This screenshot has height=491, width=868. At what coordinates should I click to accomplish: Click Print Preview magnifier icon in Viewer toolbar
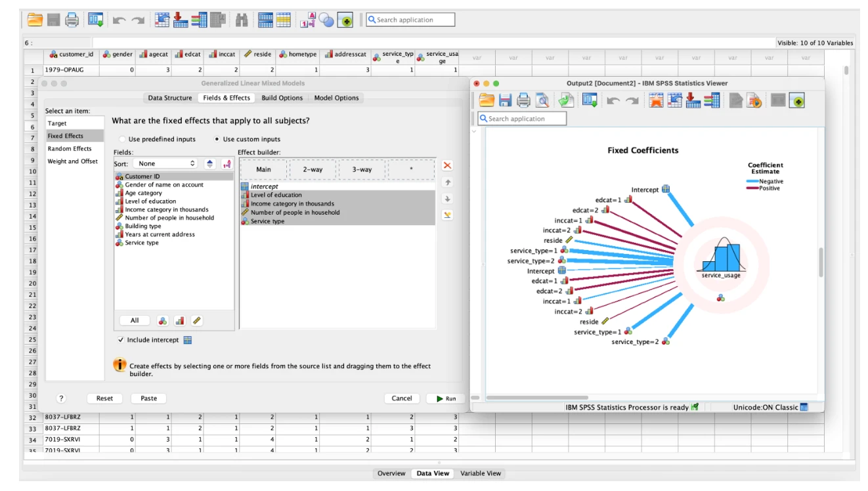[542, 100]
